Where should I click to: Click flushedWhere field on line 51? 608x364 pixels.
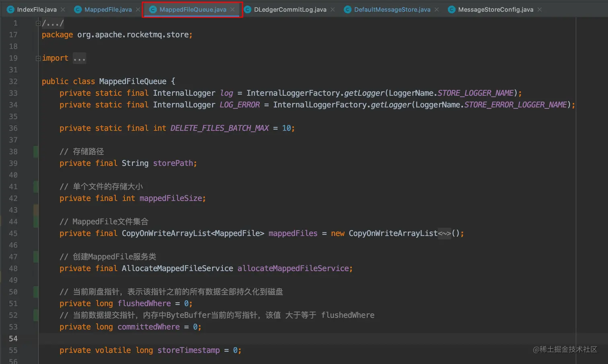(x=144, y=304)
